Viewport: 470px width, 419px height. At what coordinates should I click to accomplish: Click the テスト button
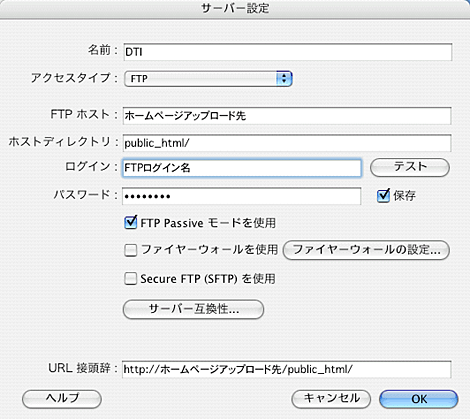point(410,167)
